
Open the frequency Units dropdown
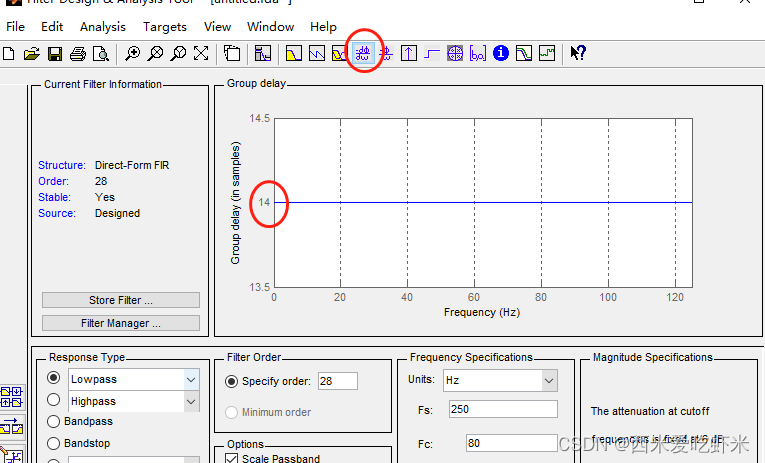coord(549,381)
